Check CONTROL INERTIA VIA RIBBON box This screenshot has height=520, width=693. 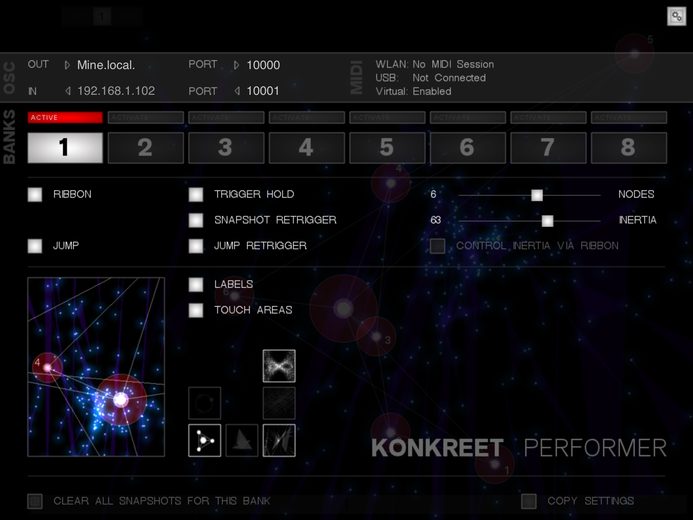pos(438,246)
